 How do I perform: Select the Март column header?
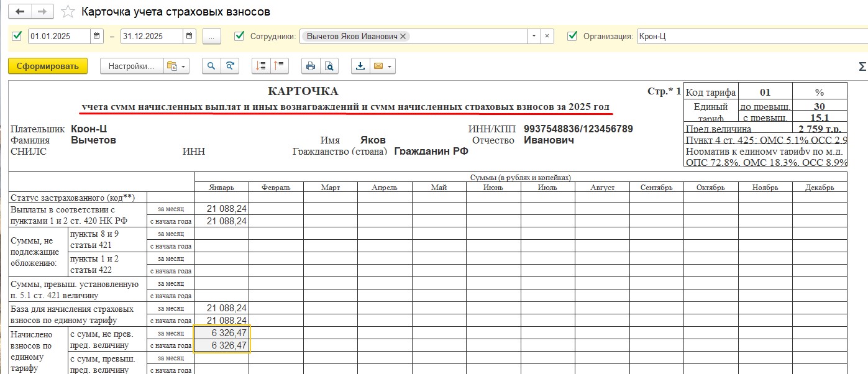pos(330,187)
